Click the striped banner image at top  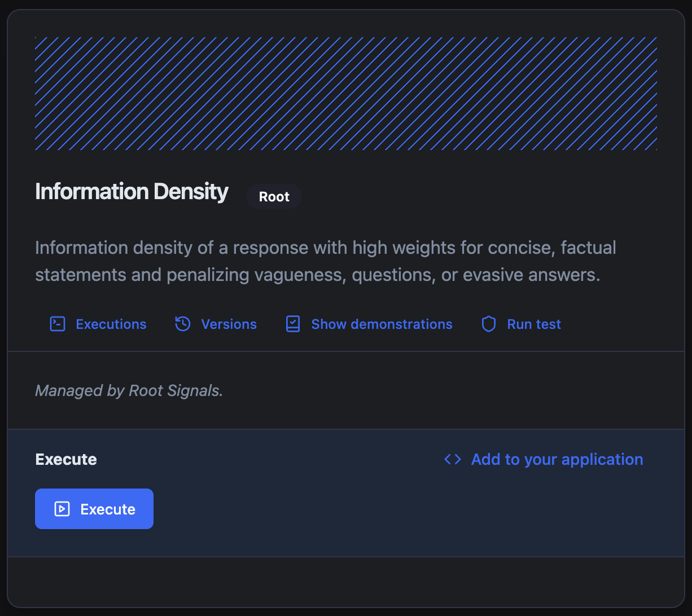[345, 94]
